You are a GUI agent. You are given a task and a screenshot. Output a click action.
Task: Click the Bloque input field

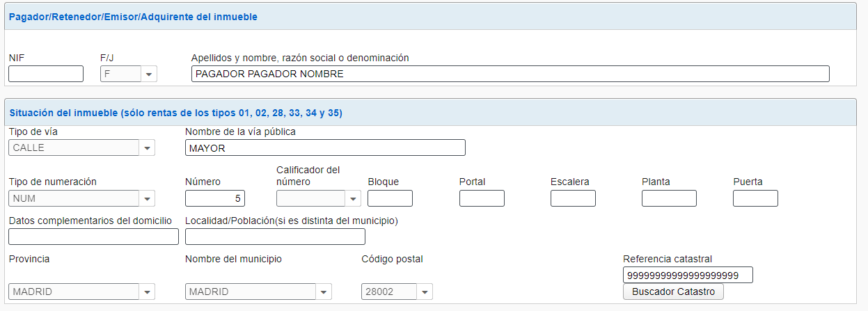[x=390, y=198]
